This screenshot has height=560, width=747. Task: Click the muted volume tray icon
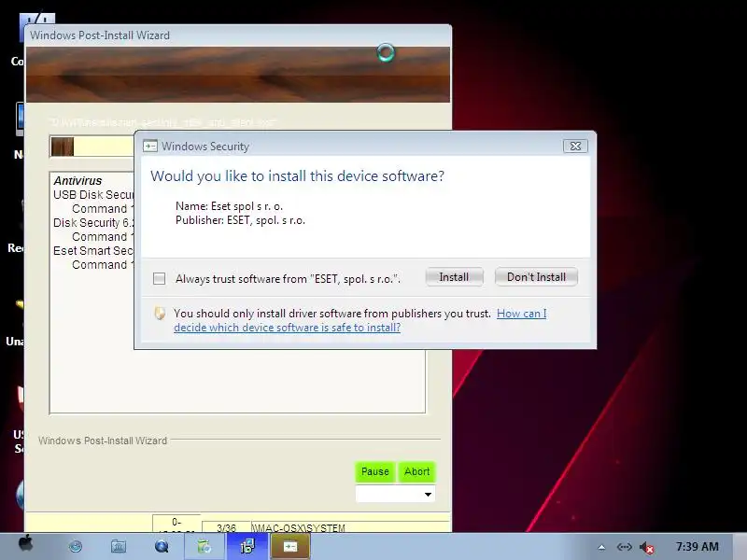[x=646, y=548]
